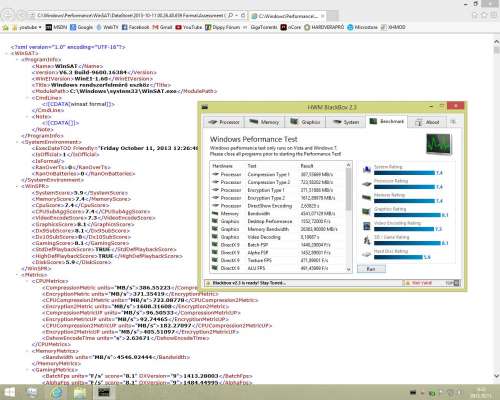Select the DirectX 9 Alpha FPS row
Viewport: 500px width, 400px height.
pos(278,253)
